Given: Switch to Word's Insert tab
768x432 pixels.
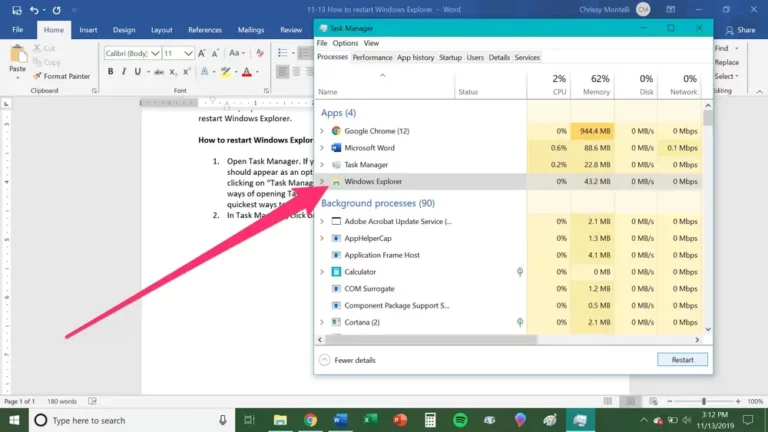Looking at the screenshot, I should tap(88, 30).
